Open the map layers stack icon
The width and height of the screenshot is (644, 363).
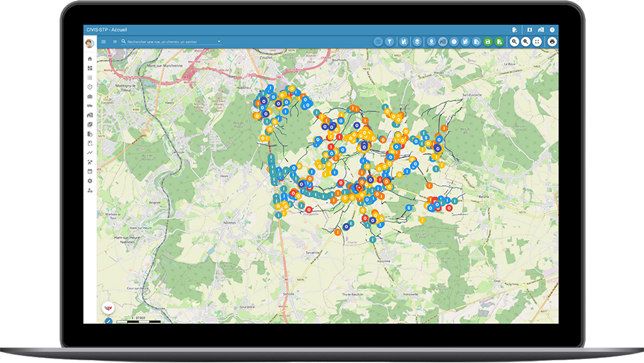click(x=418, y=42)
